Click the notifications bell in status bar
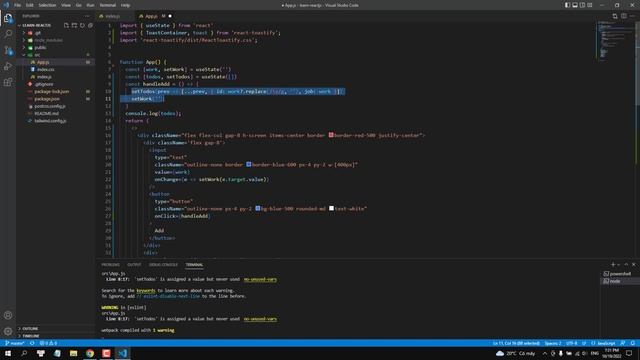 point(633,343)
